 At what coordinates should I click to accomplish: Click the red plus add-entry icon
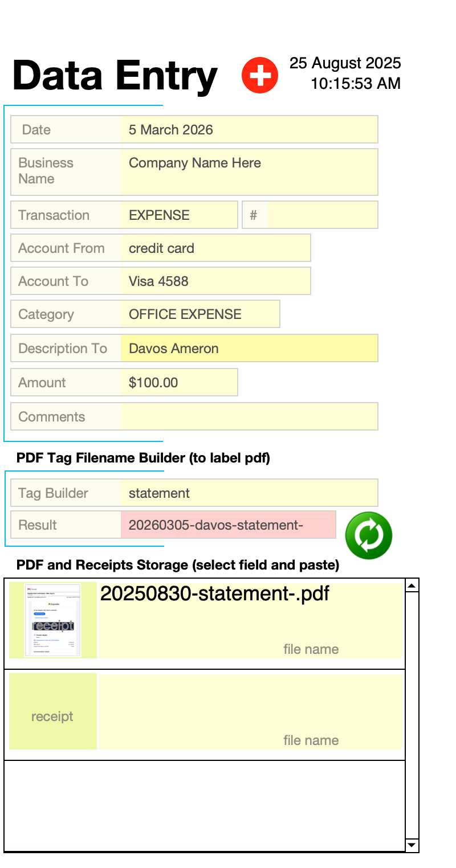pyautogui.click(x=260, y=75)
